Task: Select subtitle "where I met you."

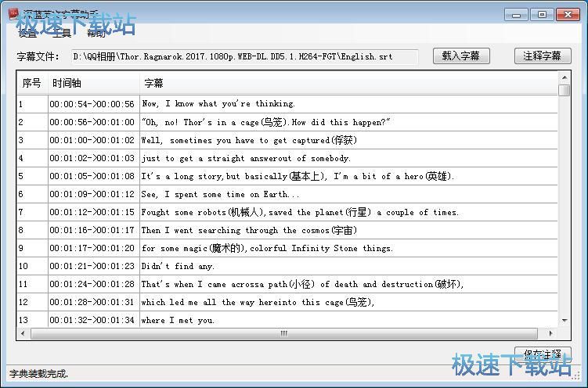Action: (x=348, y=319)
